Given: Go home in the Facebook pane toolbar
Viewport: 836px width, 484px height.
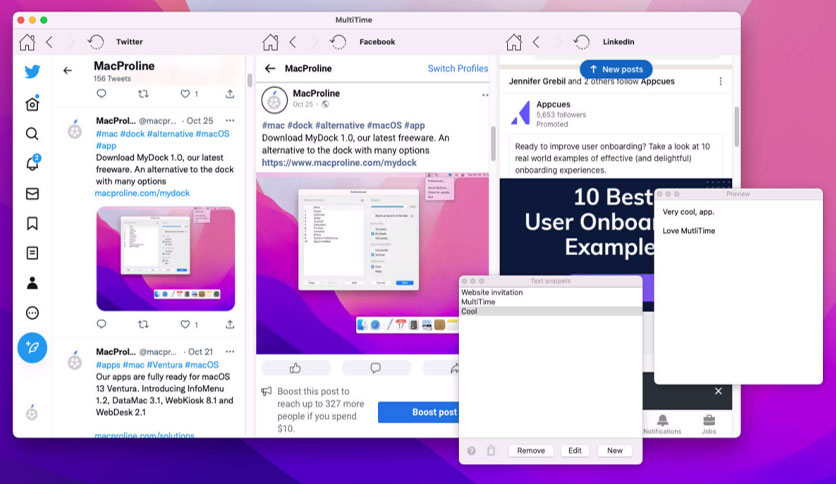Looking at the screenshot, I should [x=270, y=42].
